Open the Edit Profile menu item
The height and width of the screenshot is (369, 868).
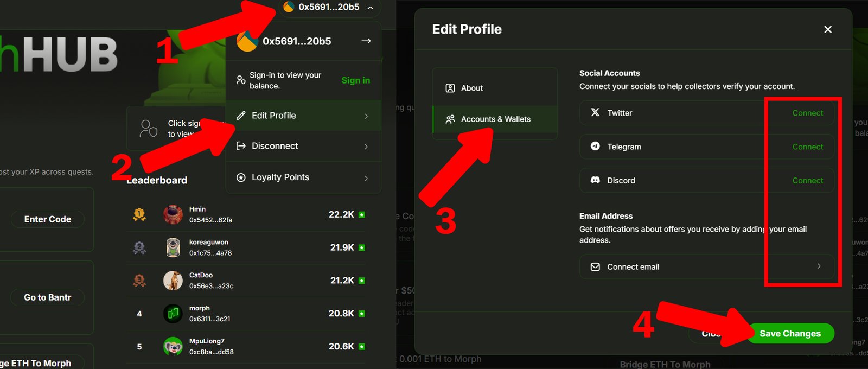(x=274, y=116)
